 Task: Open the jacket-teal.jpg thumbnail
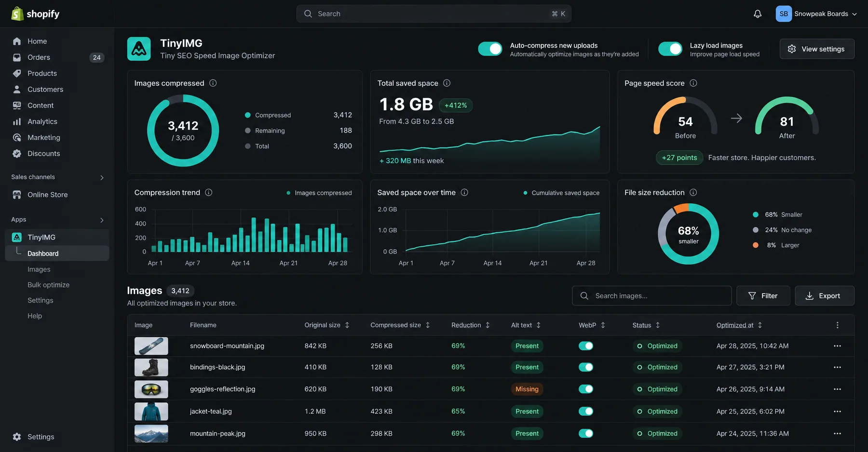click(151, 412)
